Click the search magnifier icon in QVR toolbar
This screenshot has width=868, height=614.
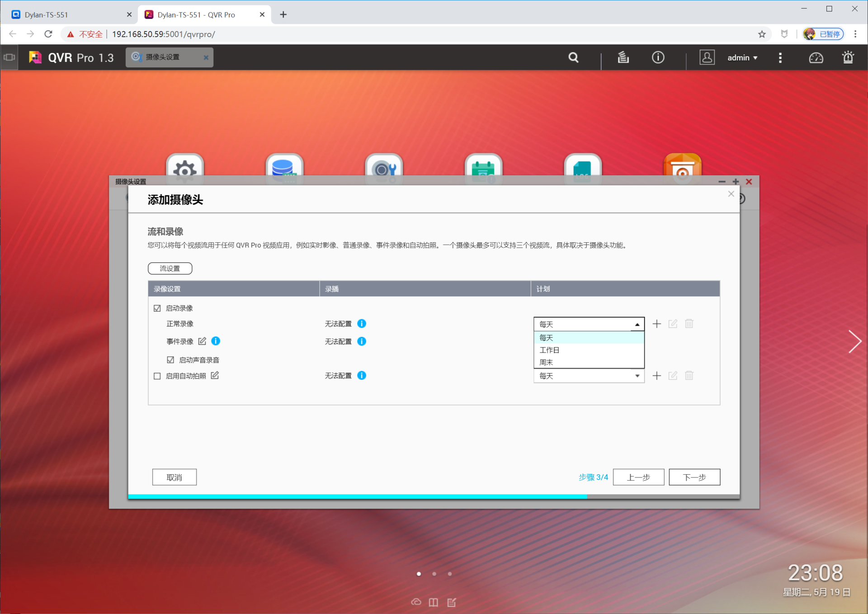point(573,57)
